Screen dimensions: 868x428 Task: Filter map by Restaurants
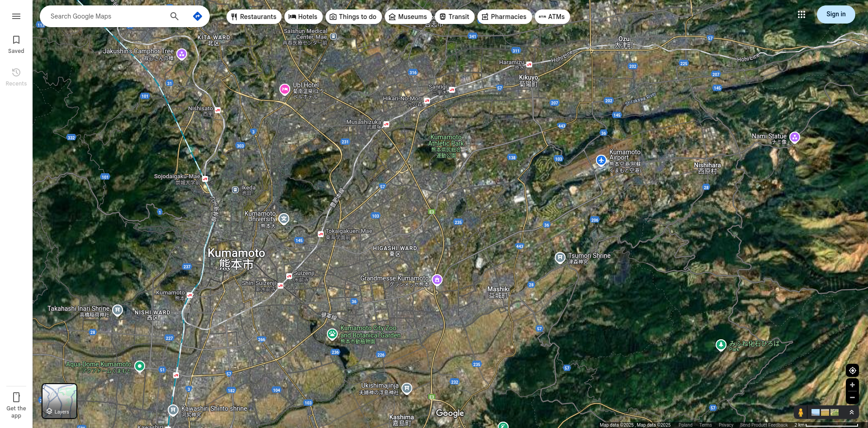(254, 17)
